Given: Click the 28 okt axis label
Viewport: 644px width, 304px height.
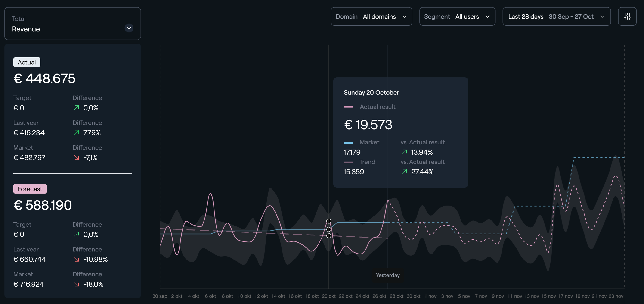Looking at the screenshot, I should click(396, 296).
